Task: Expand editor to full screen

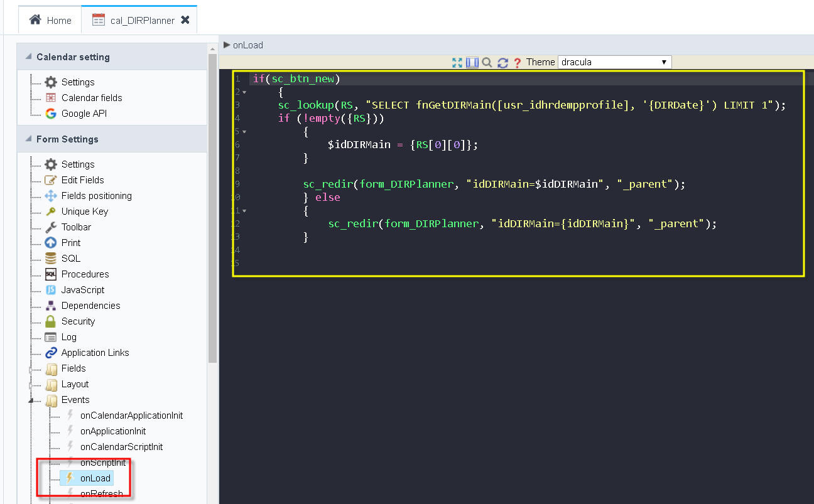Action: [x=457, y=62]
